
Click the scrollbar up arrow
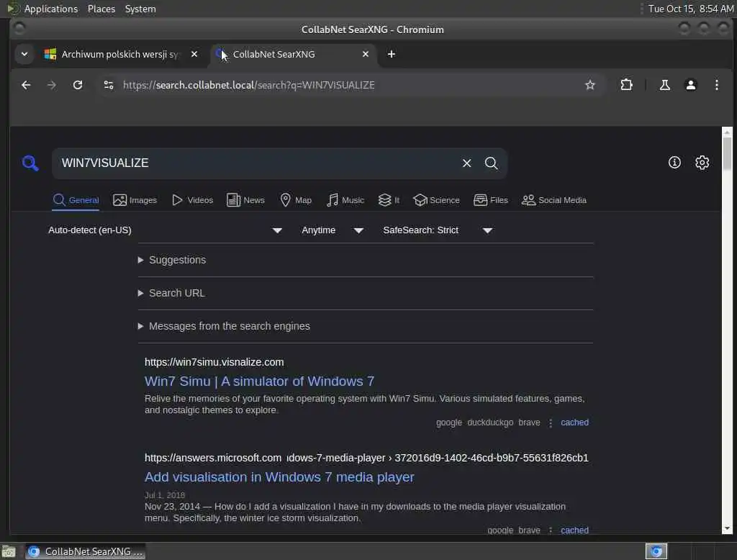pos(727,132)
